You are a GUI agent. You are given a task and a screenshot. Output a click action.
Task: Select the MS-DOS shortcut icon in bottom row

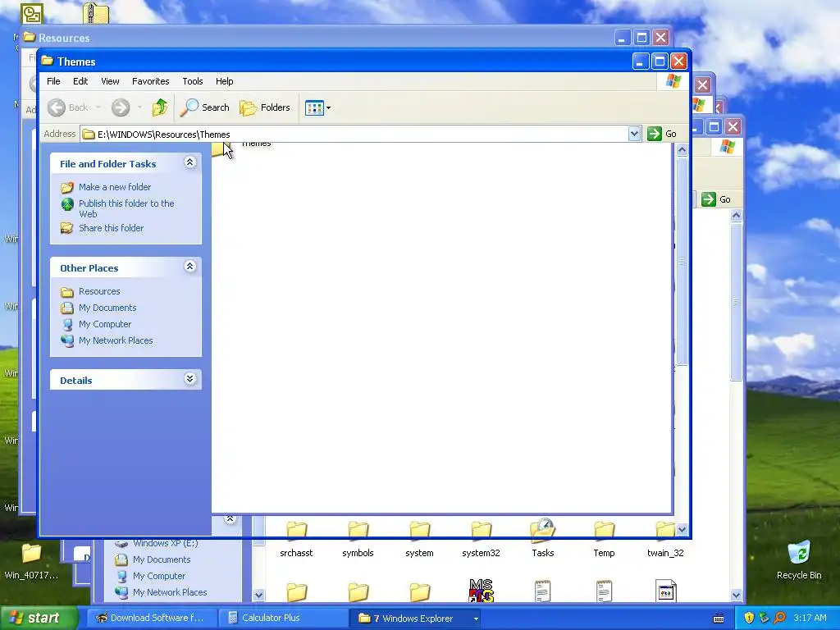coord(481,591)
